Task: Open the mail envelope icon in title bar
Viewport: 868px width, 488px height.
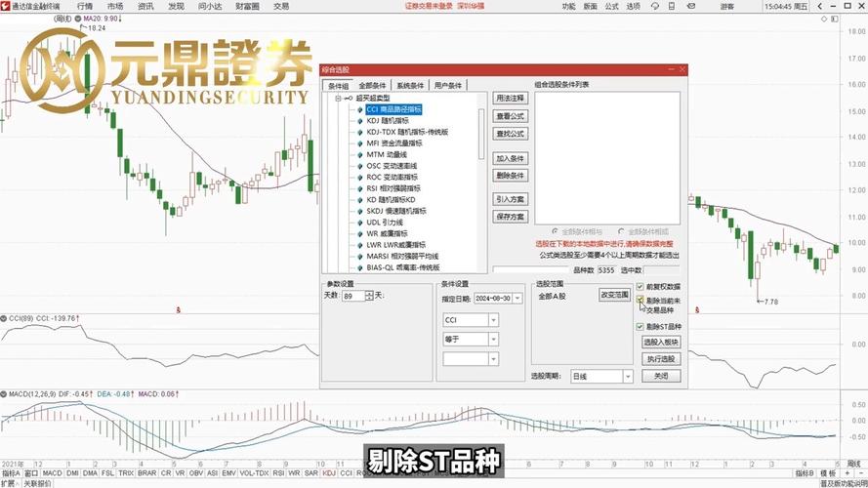Action: click(x=691, y=6)
